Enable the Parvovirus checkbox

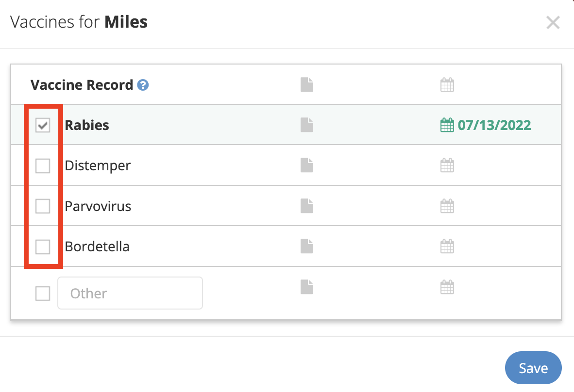pos(43,206)
